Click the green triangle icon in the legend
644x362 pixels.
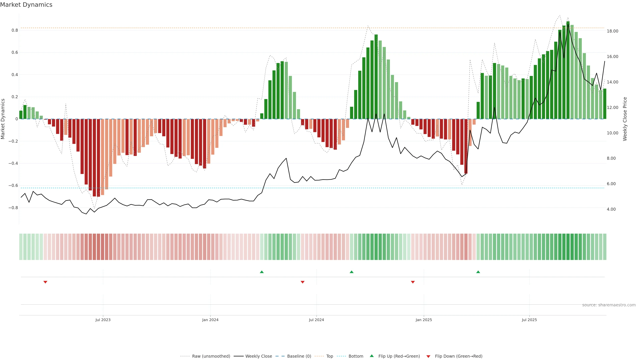pyautogui.click(x=372, y=356)
